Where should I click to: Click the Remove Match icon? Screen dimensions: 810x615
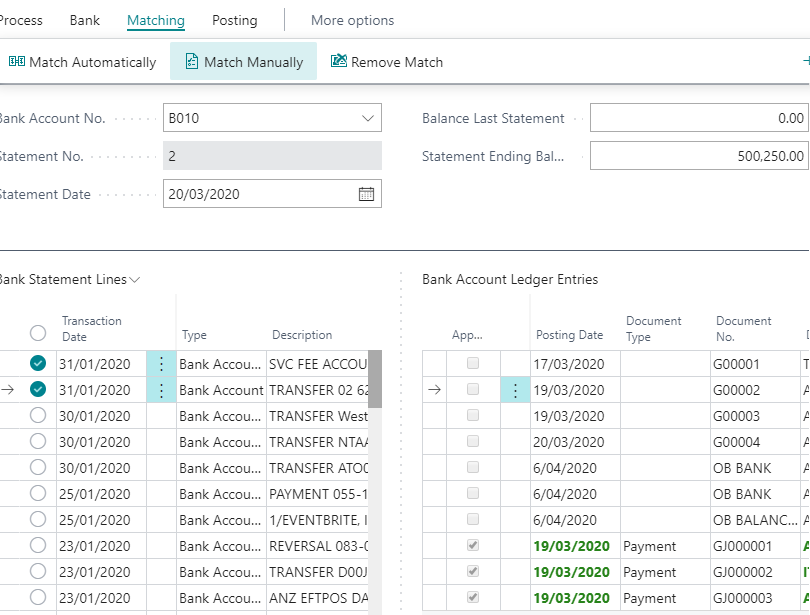click(338, 62)
